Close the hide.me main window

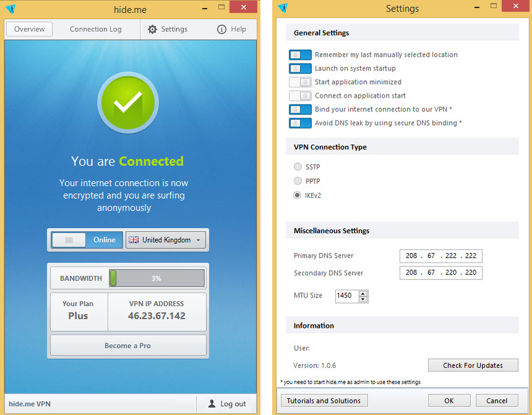243,7
